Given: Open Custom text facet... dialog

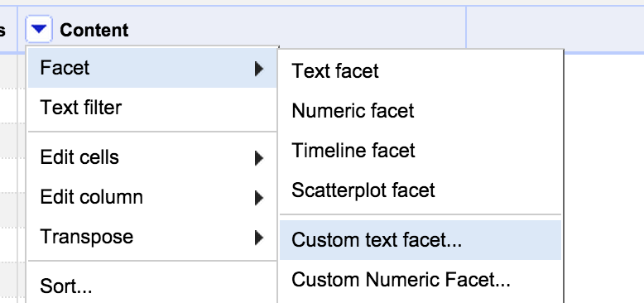Looking at the screenshot, I should 421,240.
